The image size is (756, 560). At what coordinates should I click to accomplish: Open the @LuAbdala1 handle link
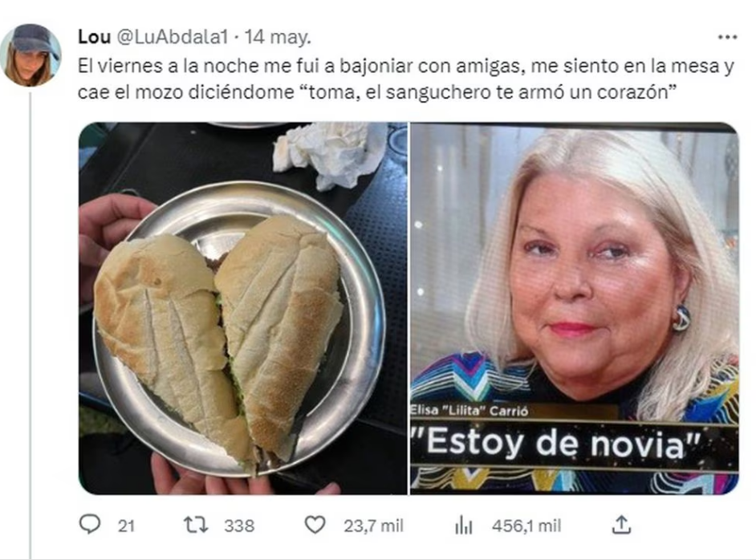(172, 37)
